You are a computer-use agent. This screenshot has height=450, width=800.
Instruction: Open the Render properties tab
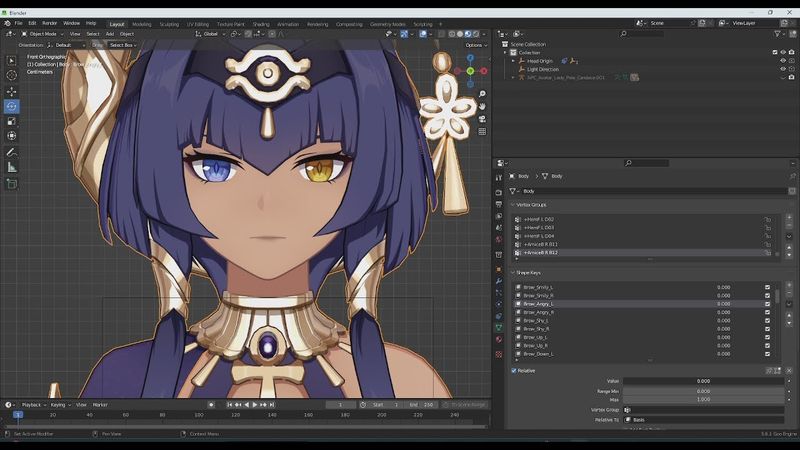pos(498,192)
